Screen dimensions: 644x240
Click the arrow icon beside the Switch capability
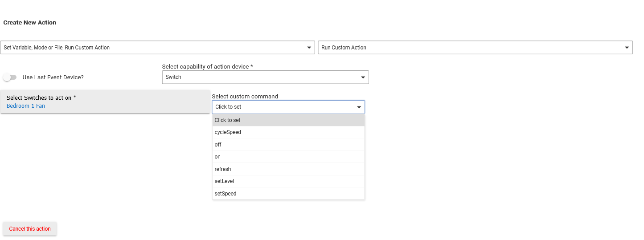tap(363, 77)
